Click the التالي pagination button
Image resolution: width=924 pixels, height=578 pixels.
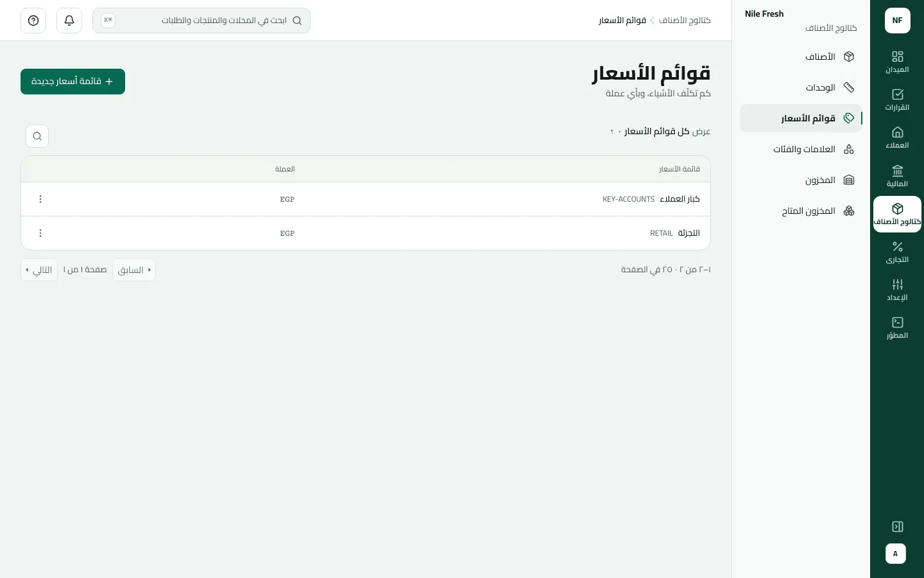pos(39,270)
